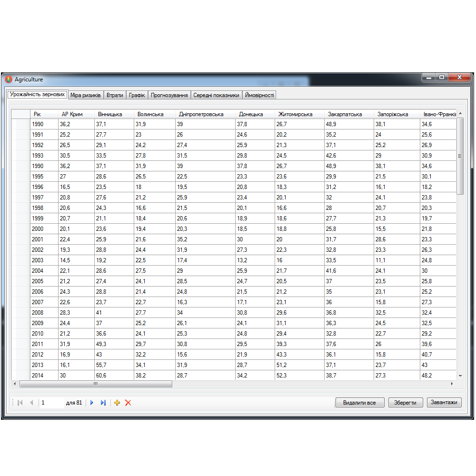The image size is (476, 476).
Task: Click the vertical scrollbar thumb
Action: [460, 156]
